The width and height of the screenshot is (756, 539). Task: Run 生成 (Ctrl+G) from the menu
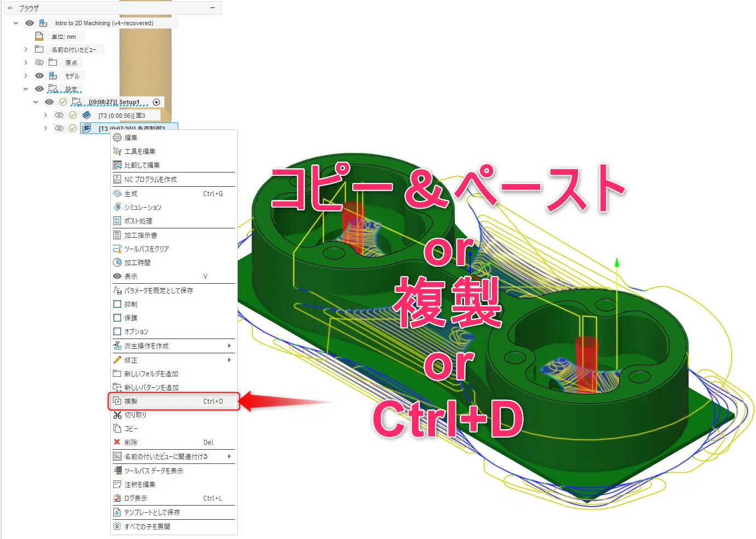[x=174, y=193]
